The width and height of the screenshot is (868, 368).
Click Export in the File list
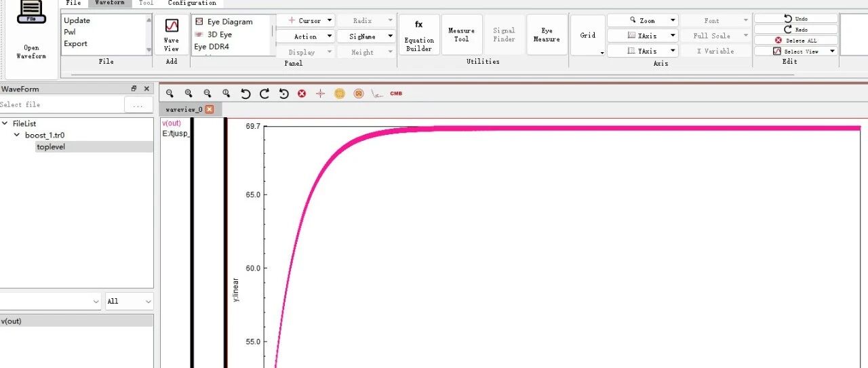(x=75, y=44)
